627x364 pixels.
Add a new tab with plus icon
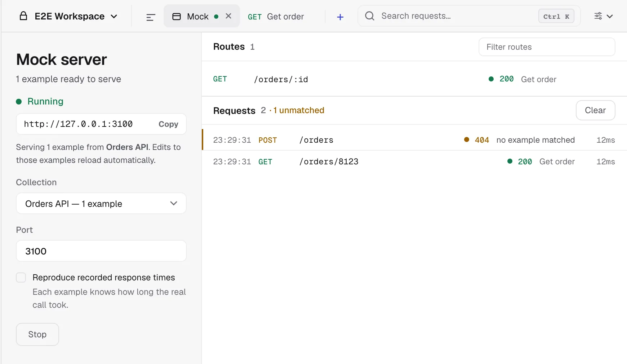340,17
